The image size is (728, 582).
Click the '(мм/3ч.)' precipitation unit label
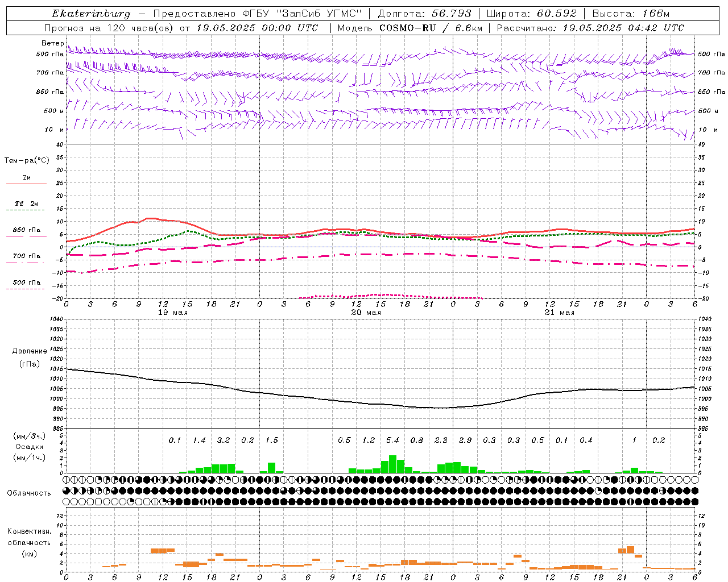pos(28,436)
